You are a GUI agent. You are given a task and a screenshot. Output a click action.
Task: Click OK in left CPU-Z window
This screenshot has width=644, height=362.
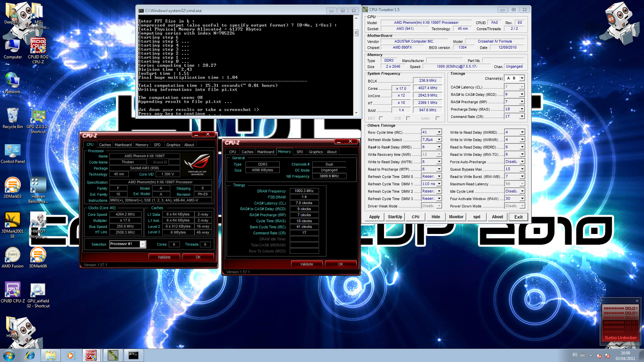(198, 257)
